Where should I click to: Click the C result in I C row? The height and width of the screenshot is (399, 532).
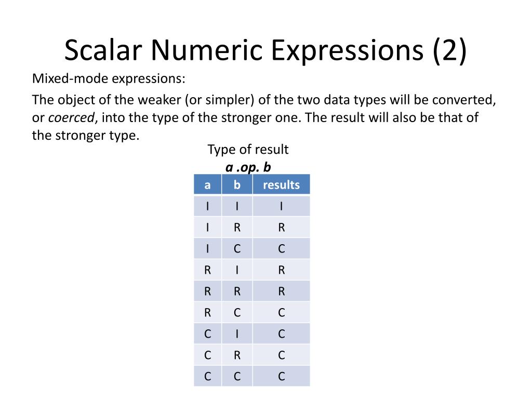(x=281, y=248)
